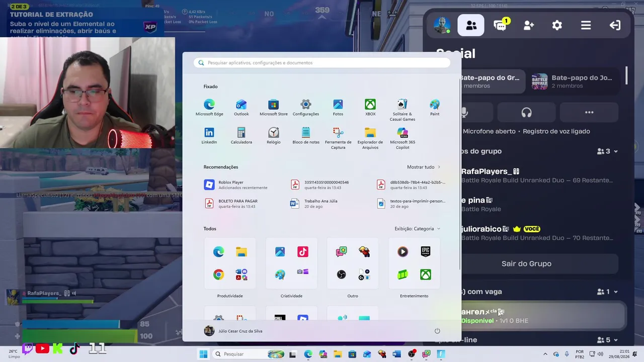Click the Windows Start button
The width and height of the screenshot is (644, 362).
coord(203,354)
